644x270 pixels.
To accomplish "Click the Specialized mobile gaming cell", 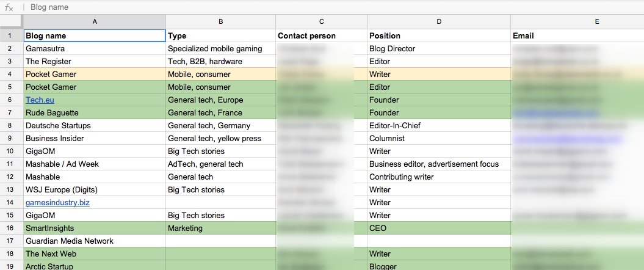I will click(220, 48).
